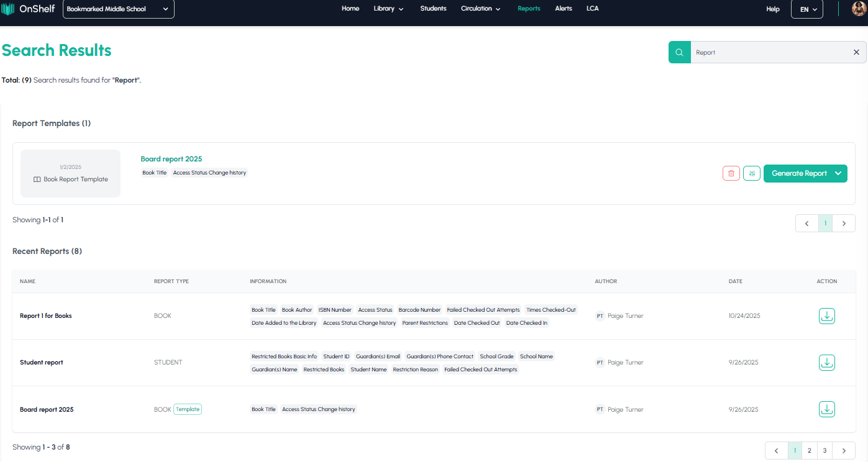Click the Help link

pyautogui.click(x=772, y=9)
